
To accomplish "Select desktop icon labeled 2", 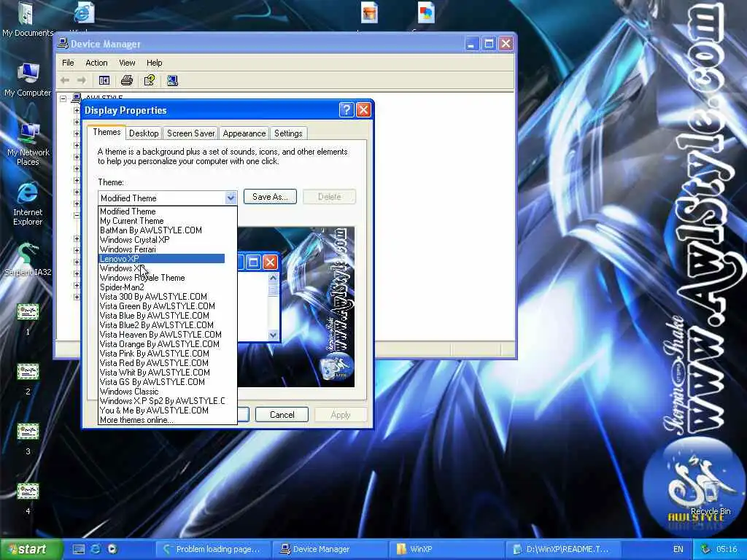I will point(28,378).
